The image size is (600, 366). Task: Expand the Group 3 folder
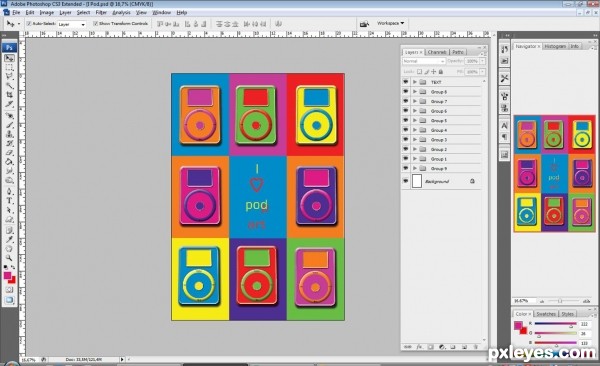click(415, 139)
